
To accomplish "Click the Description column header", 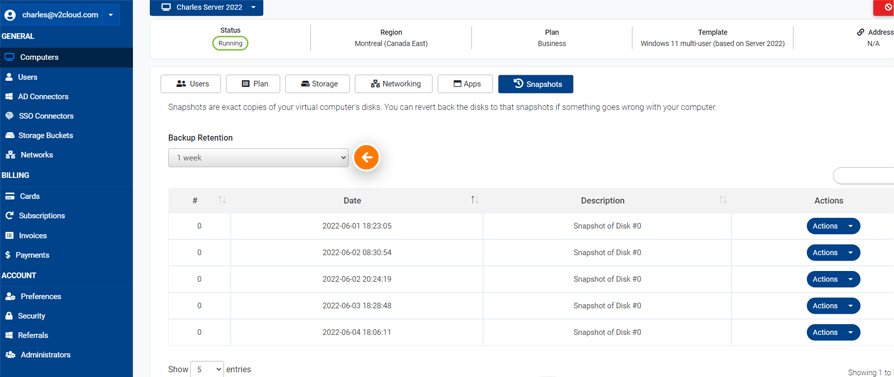I will (603, 201).
